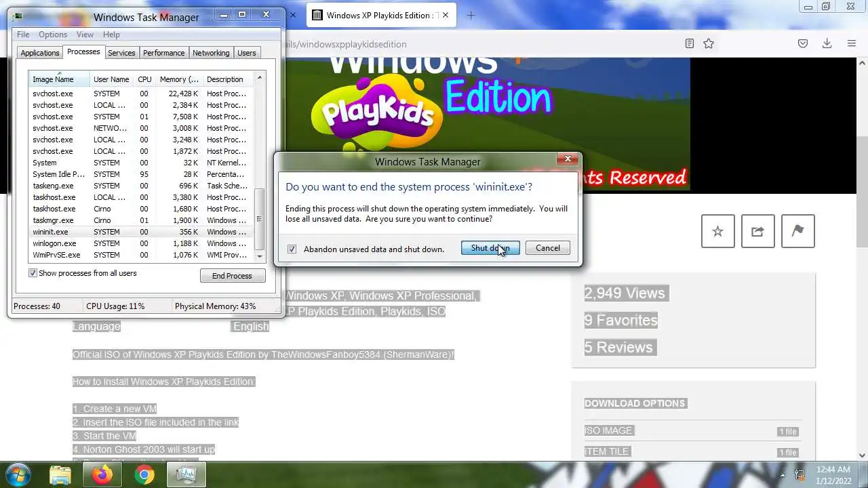868x488 pixels.
Task: Click scroll up arrow of process list
Action: 259,77
